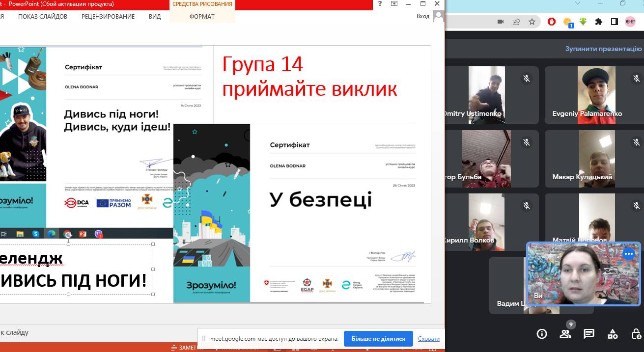Image resolution: width=644 pixels, height=352 pixels.
Task: Click the slide notes pane placeholder text
Action: point(14,332)
